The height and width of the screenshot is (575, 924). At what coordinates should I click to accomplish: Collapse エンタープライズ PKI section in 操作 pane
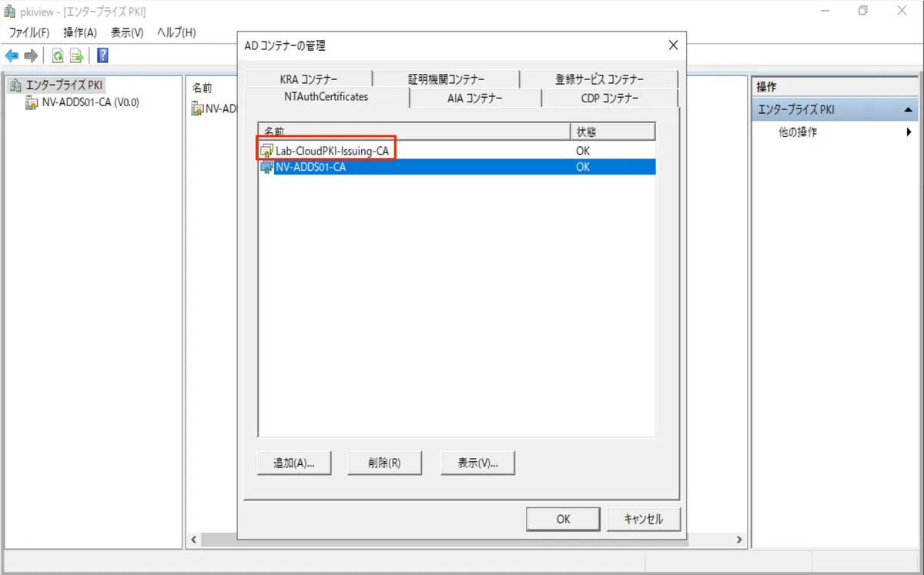[909, 110]
